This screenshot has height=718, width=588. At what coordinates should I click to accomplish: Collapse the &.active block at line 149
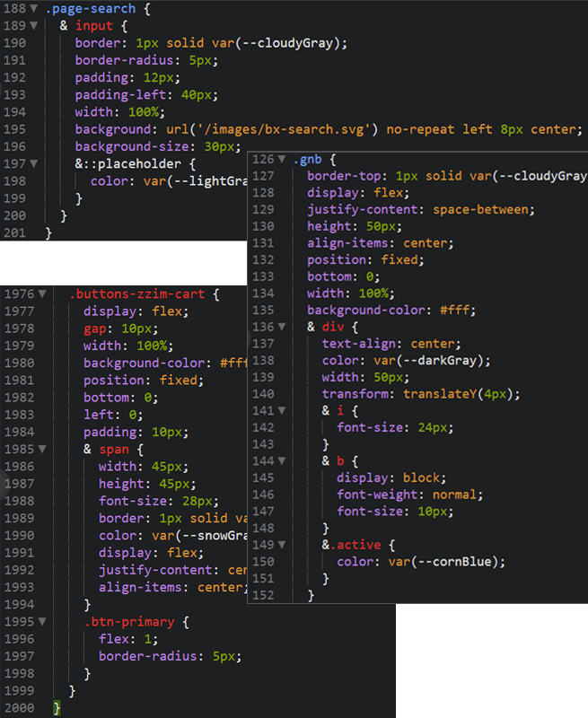pyautogui.click(x=282, y=545)
